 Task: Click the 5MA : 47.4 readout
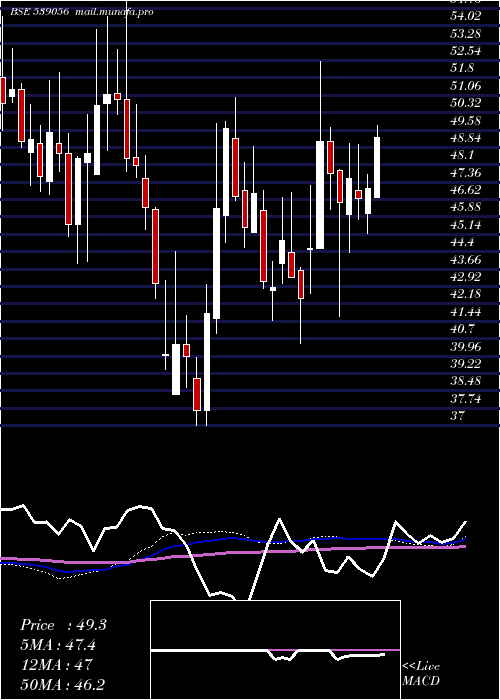(x=58, y=645)
